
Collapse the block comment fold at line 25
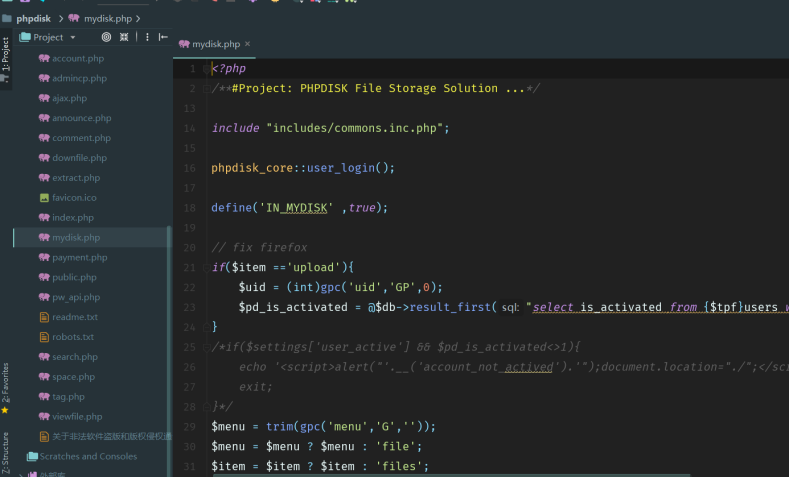coord(206,347)
